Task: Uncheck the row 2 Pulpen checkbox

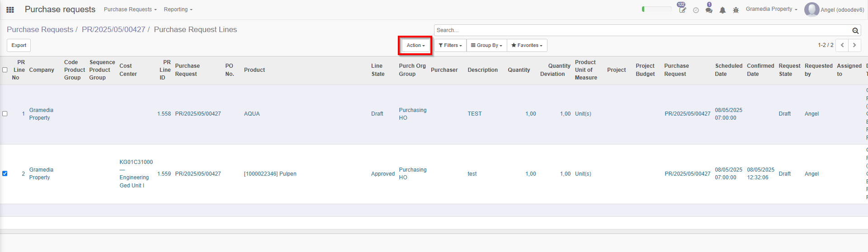Action: [5, 173]
